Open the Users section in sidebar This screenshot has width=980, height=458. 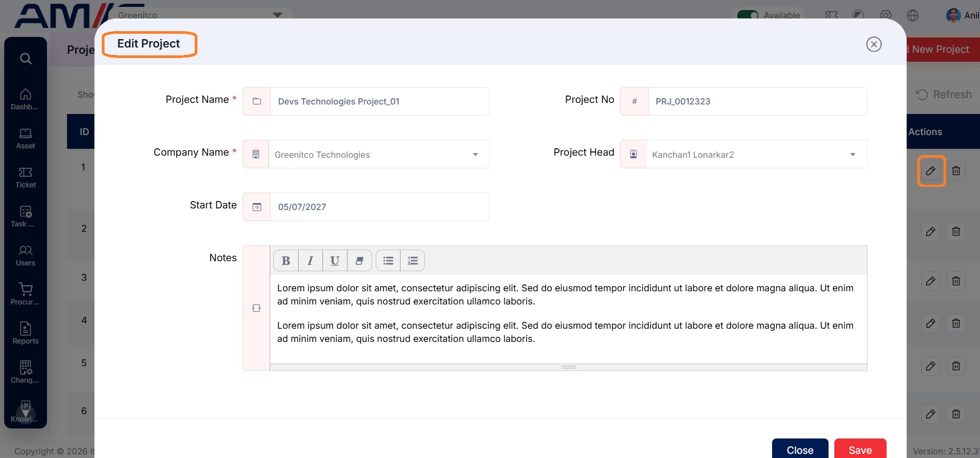(x=25, y=255)
